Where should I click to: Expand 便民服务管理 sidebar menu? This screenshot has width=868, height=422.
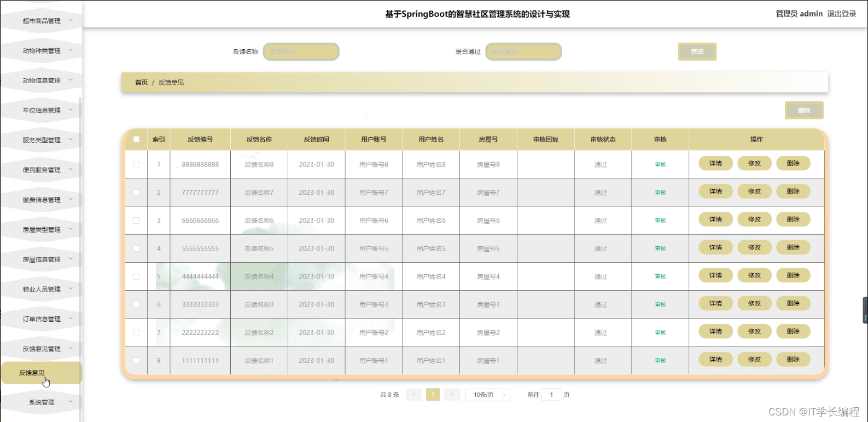pos(42,170)
